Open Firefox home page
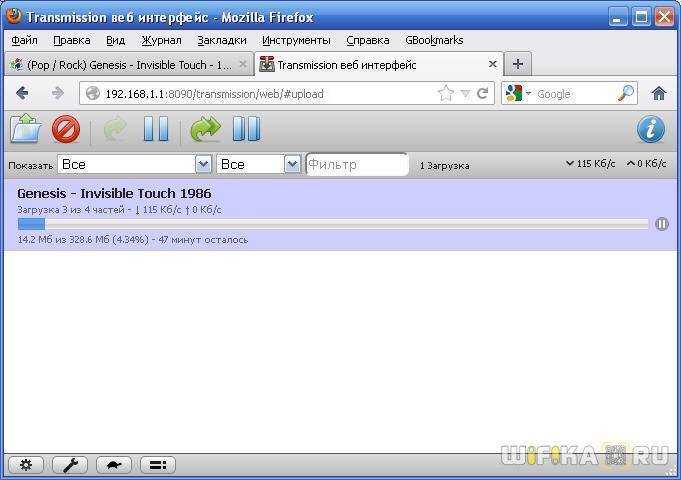Screen dimensions: 681x480 point(659,93)
